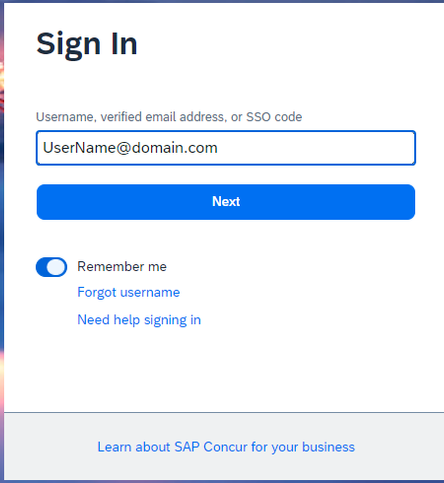The height and width of the screenshot is (483, 444).
Task: Select the link to recover forgotten username
Action: 128,292
